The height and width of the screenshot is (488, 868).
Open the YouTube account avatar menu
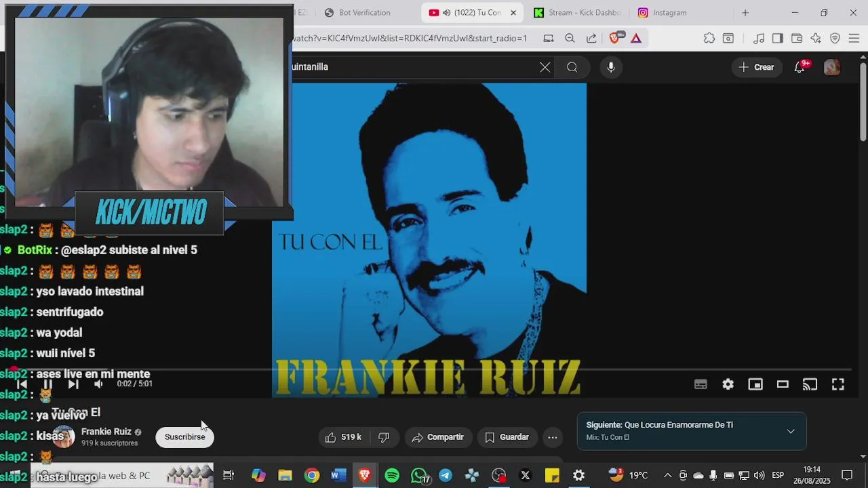pyautogui.click(x=832, y=67)
